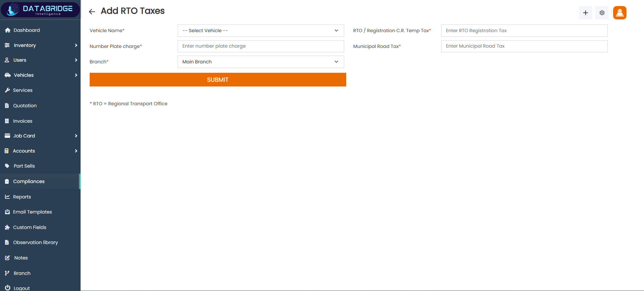Focus the number plate charge field
644x291 pixels.
(261, 46)
